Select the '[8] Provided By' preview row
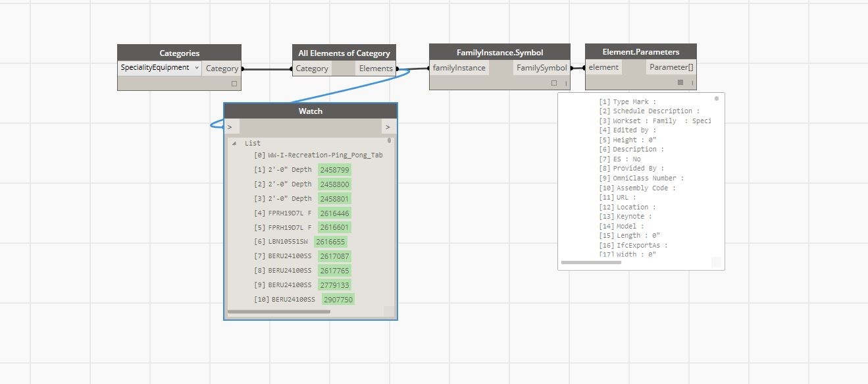The height and width of the screenshot is (384, 868). click(x=632, y=169)
